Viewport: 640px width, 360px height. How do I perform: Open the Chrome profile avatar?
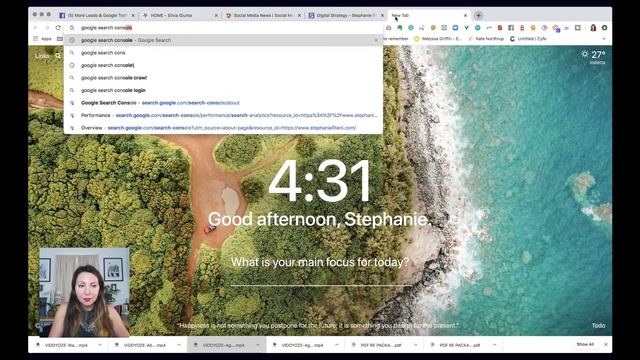click(593, 28)
